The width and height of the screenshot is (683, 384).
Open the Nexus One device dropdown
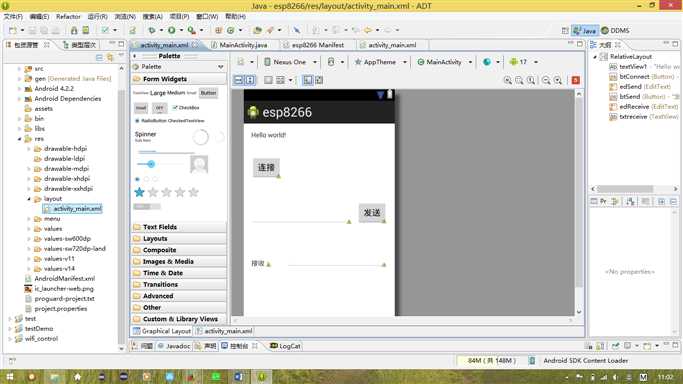[291, 62]
